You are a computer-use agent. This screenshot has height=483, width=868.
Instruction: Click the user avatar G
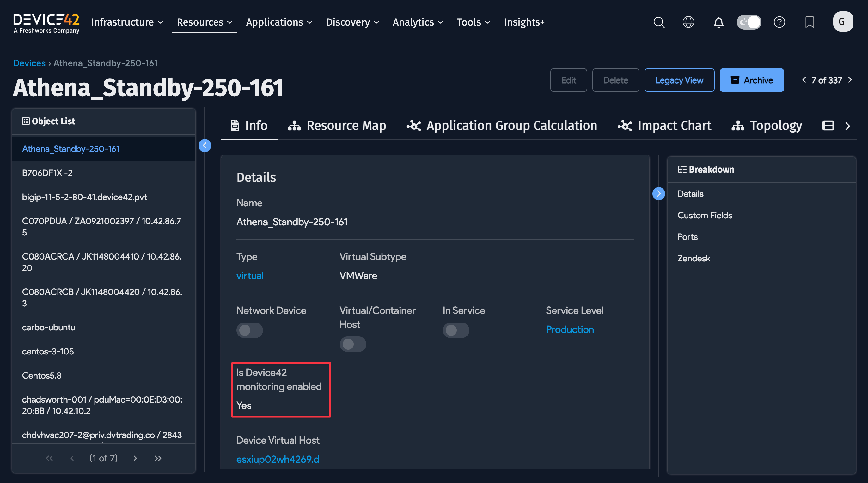843,22
